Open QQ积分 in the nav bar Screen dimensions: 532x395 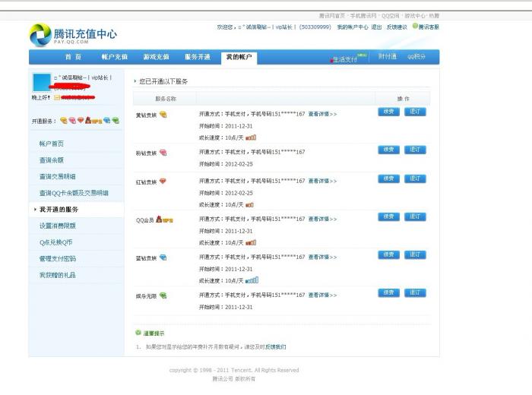pos(416,57)
